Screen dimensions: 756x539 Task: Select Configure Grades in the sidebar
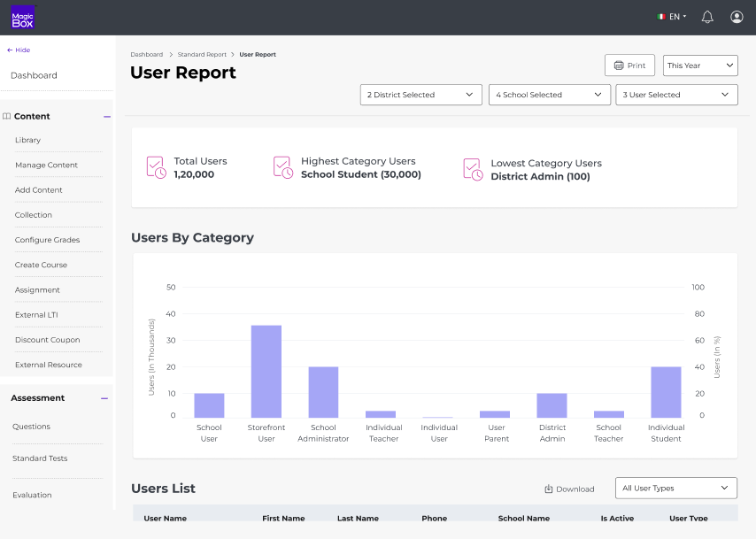pos(47,240)
